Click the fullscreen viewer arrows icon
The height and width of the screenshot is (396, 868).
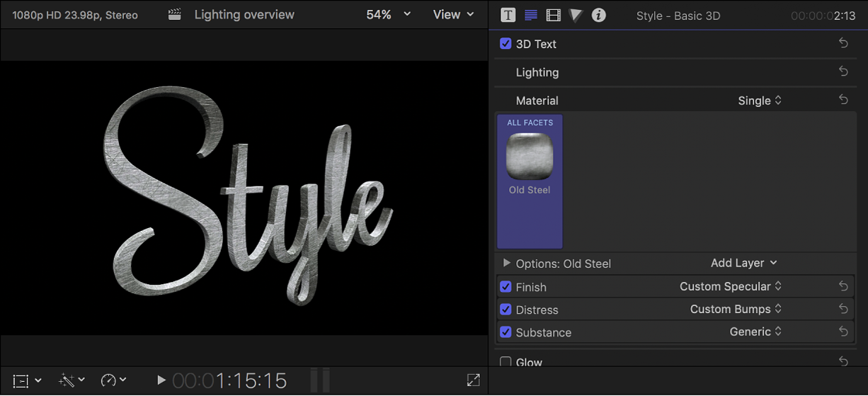[474, 380]
